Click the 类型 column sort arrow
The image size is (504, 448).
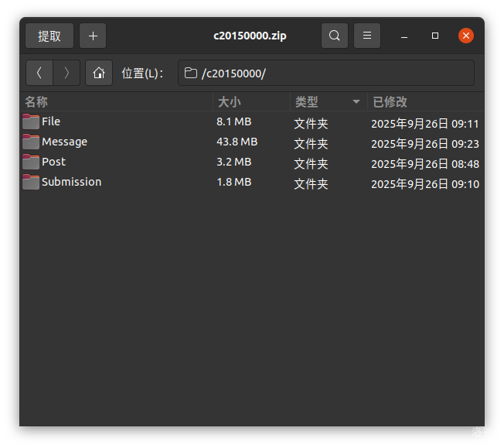(356, 101)
